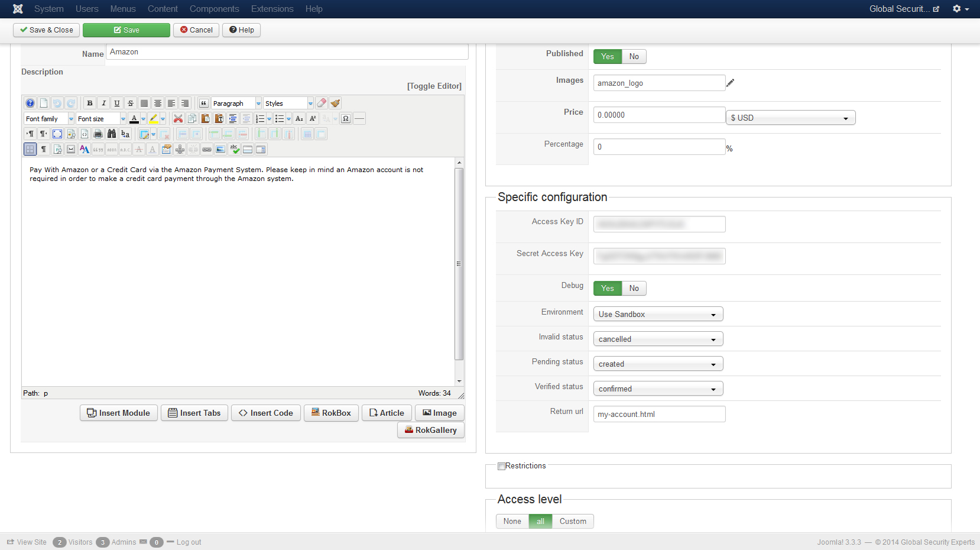
Task: Apply underline formatting in the editor
Action: [117, 103]
